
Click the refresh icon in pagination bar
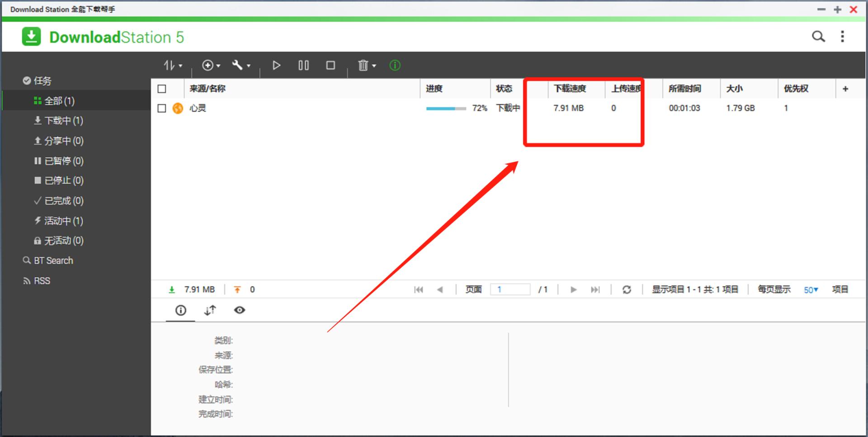(627, 290)
